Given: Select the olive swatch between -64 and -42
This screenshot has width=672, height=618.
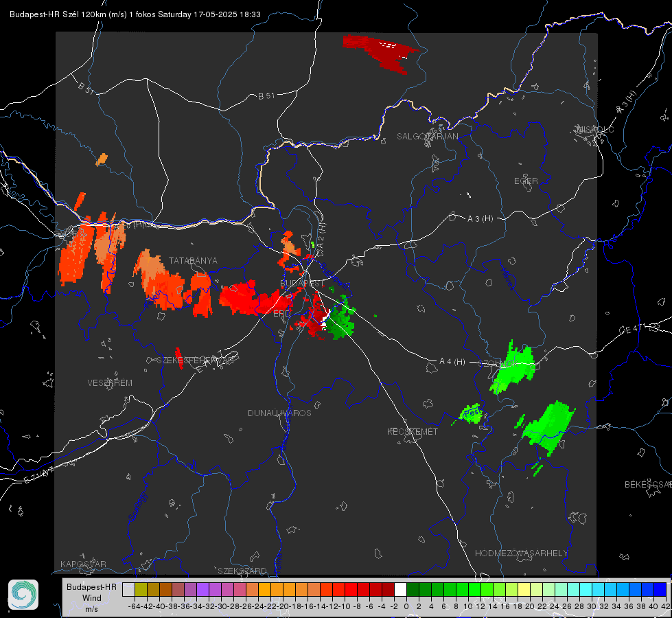Looking at the screenshot, I should (x=141, y=589).
